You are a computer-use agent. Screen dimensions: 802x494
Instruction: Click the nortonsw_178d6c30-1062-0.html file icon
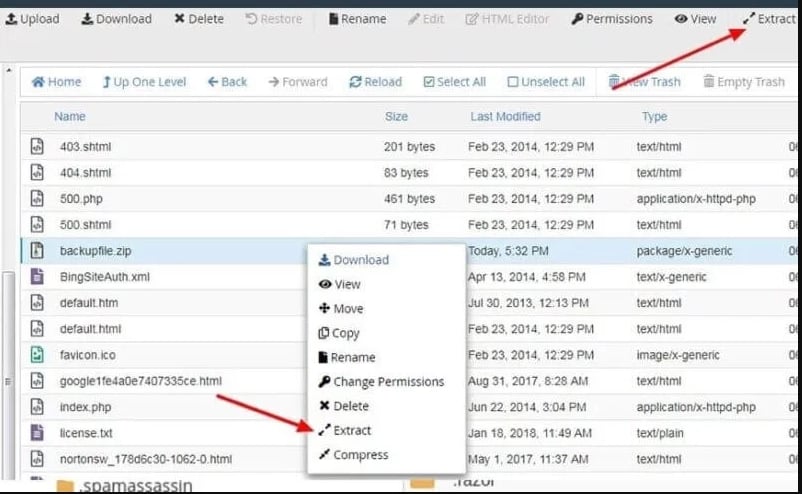pyautogui.click(x=37, y=459)
